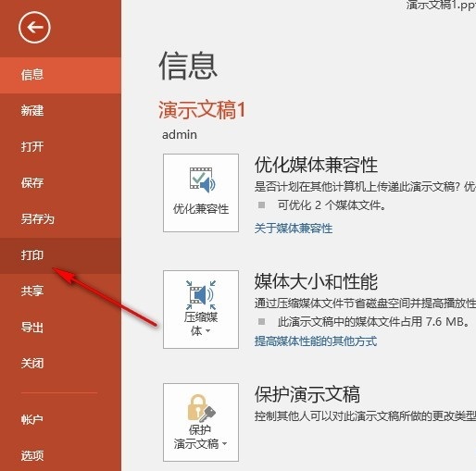476x471 pixels.
Task: Choose 打开 in the sidebar
Action: point(60,147)
